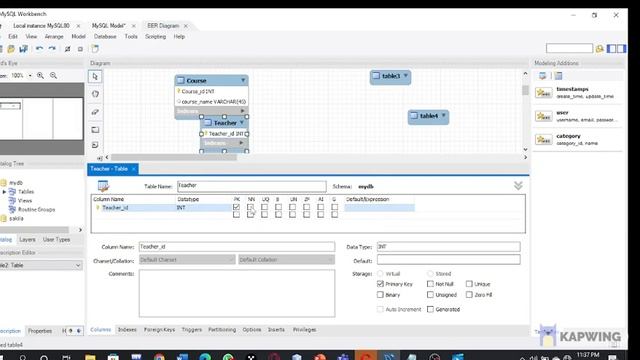This screenshot has height=360, width=640.
Task: Select the pointer selection tool
Action: pos(95,76)
